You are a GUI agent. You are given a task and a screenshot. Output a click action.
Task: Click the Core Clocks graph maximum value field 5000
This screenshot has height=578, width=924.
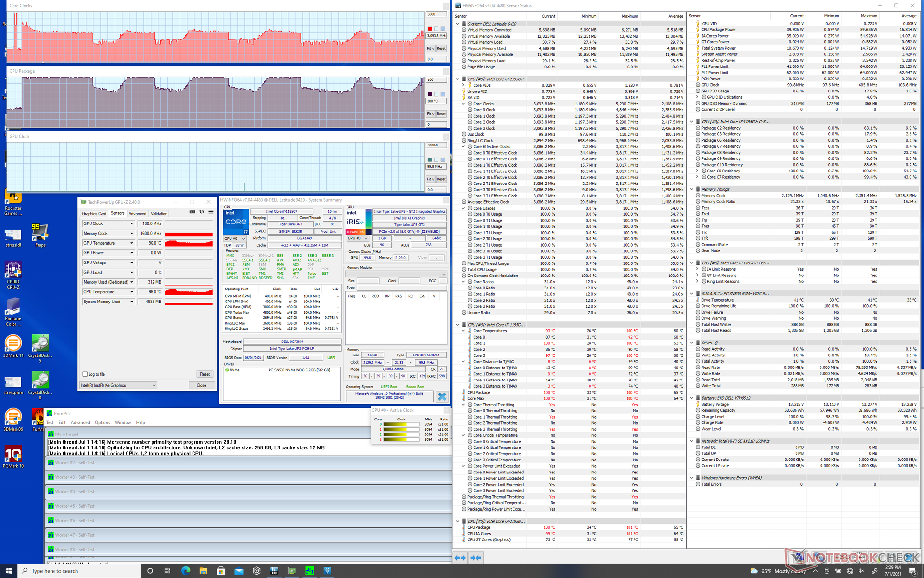[x=436, y=14]
